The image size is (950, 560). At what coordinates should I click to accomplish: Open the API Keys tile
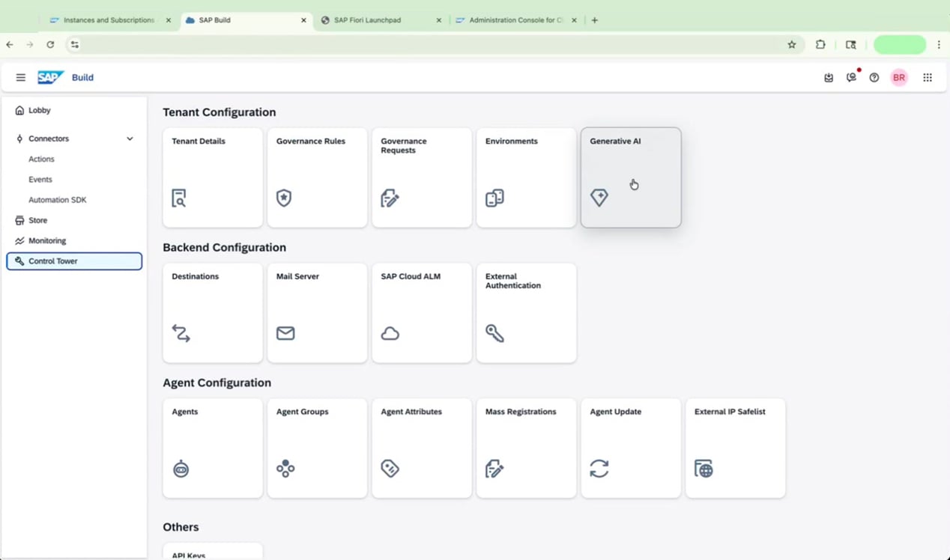(213, 552)
